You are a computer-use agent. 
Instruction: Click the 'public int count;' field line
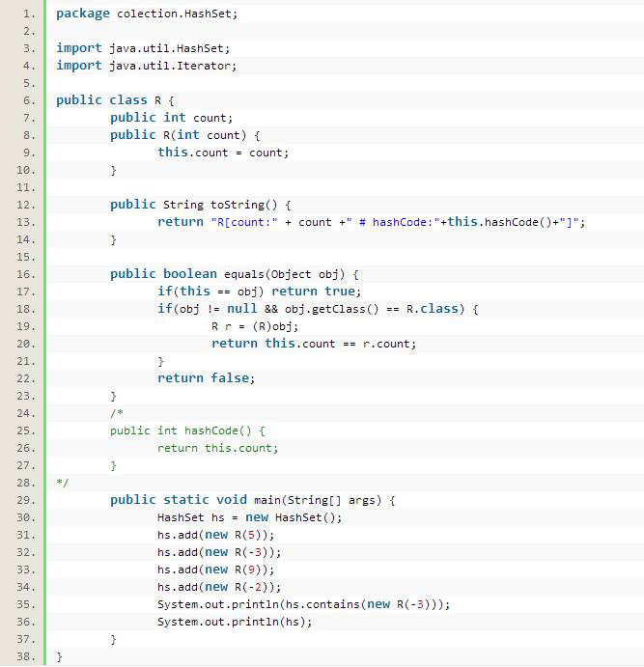point(172,118)
